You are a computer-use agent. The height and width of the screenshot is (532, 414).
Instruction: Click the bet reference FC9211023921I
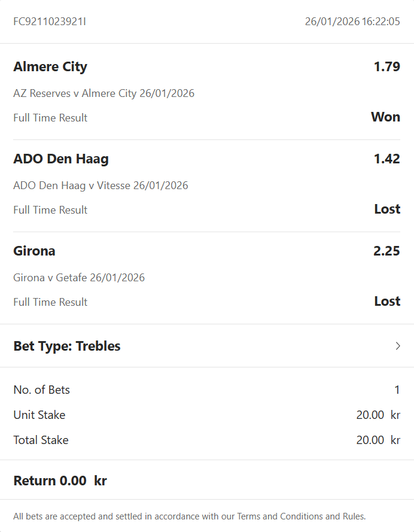[x=50, y=22]
